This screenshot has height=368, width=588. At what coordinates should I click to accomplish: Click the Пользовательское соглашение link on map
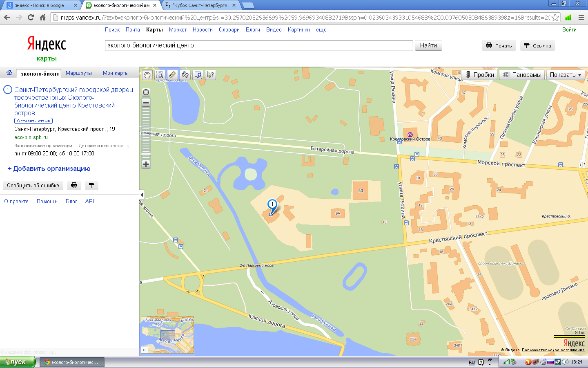pyautogui.click(x=553, y=350)
